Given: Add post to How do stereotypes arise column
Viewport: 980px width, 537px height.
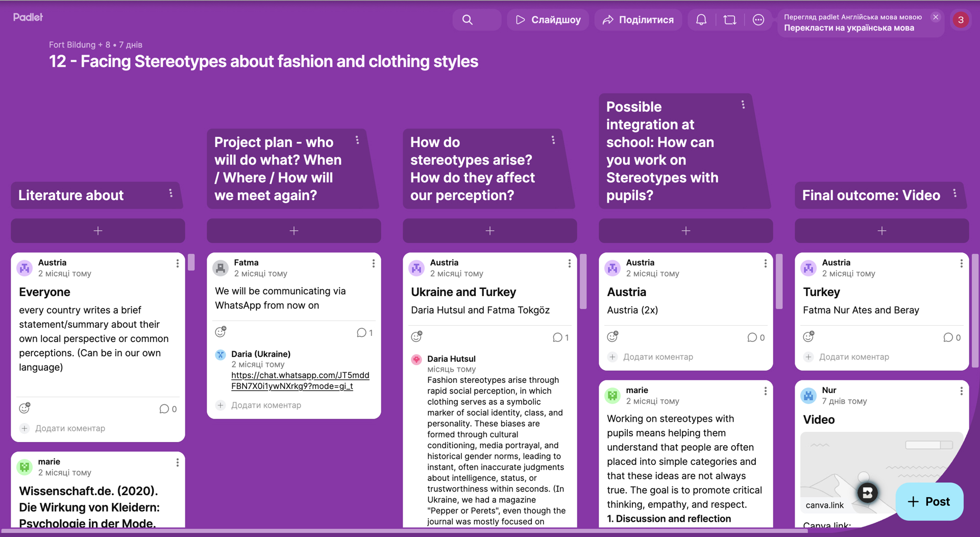Looking at the screenshot, I should click(490, 231).
